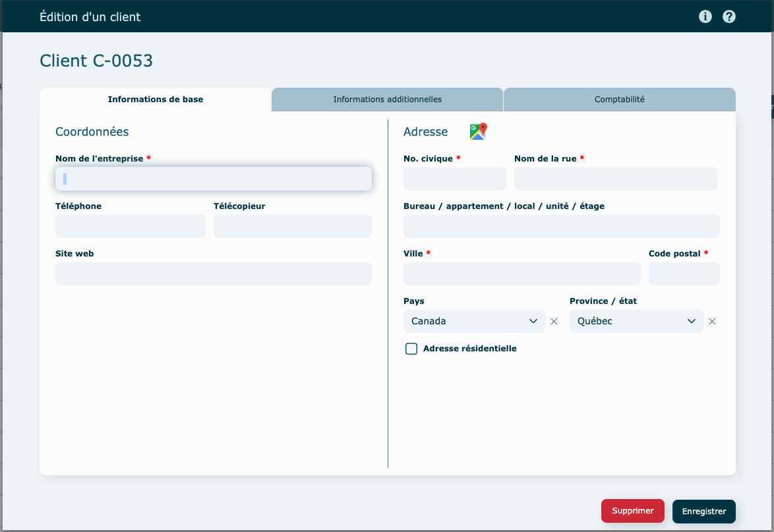The width and height of the screenshot is (774, 532).
Task: Click into the Téléphone field
Action: click(x=131, y=226)
